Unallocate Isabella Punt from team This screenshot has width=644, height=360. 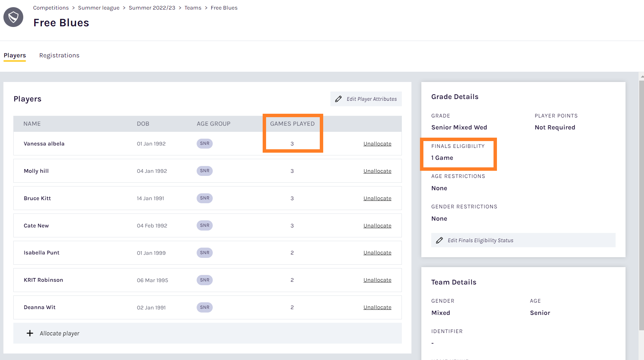[377, 253]
